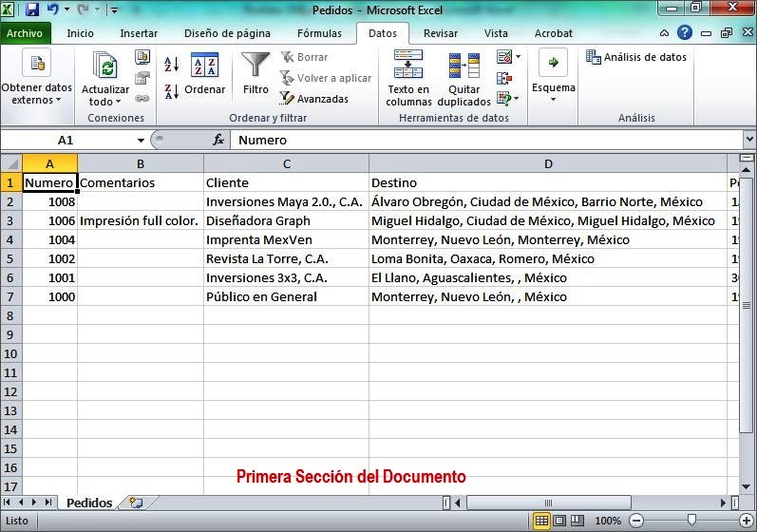Click the 100% zoom level
The height and width of the screenshot is (532, 757).
coord(608,521)
